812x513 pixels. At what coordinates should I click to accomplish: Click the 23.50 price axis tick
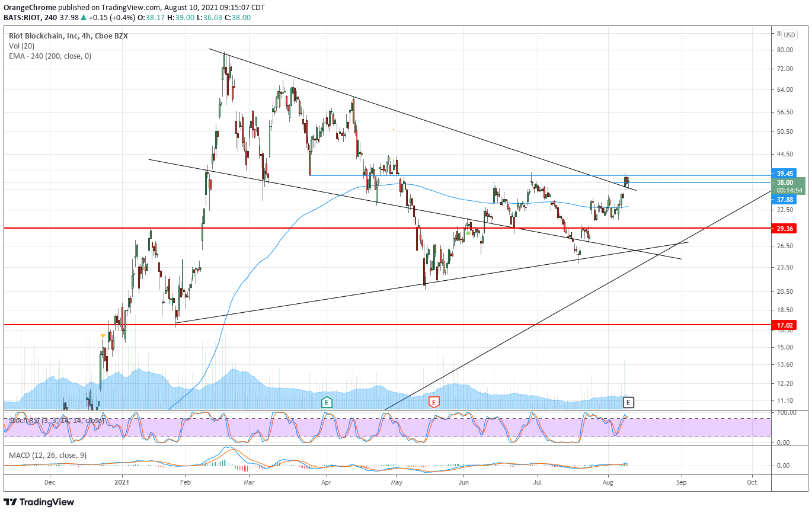point(785,267)
